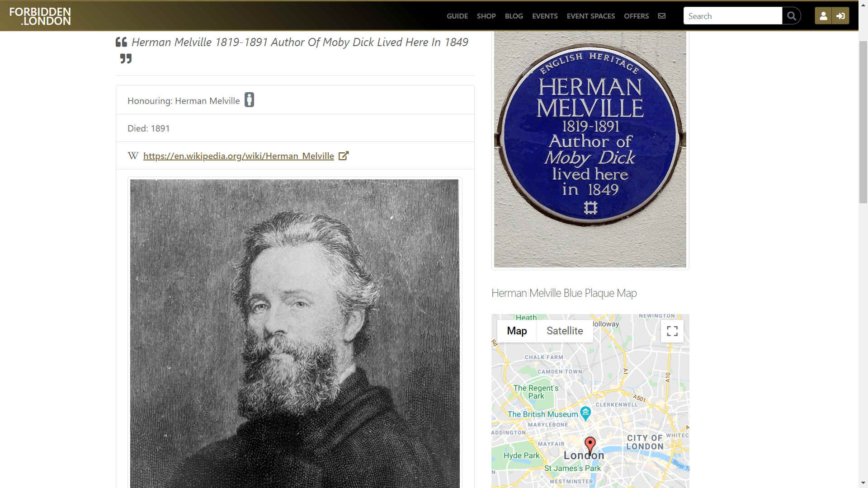Viewport: 868px width, 488px height.
Task: Click the red map pin marker
Action: [x=590, y=445]
